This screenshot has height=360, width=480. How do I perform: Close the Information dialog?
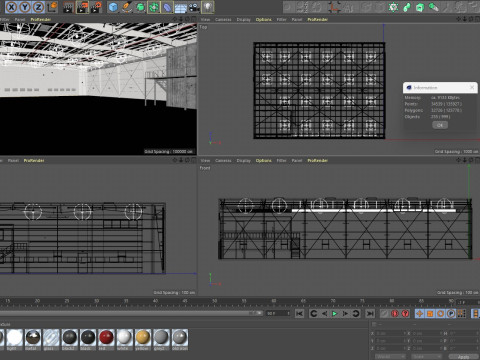472,87
